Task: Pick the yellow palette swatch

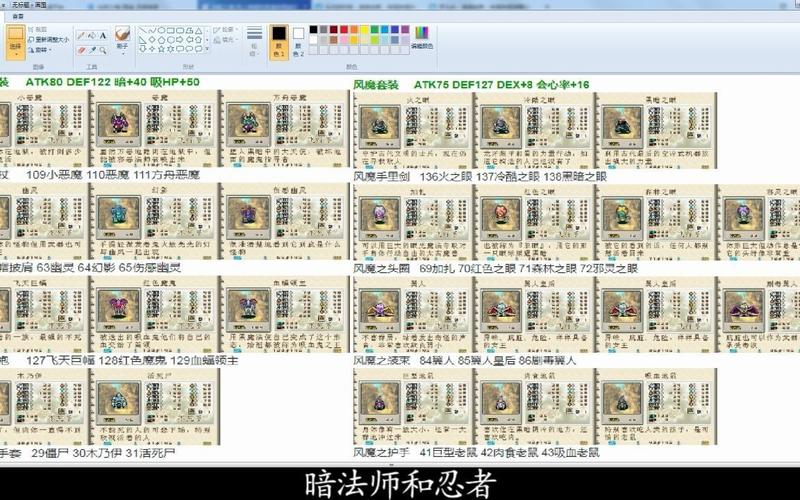Action: coord(364,30)
